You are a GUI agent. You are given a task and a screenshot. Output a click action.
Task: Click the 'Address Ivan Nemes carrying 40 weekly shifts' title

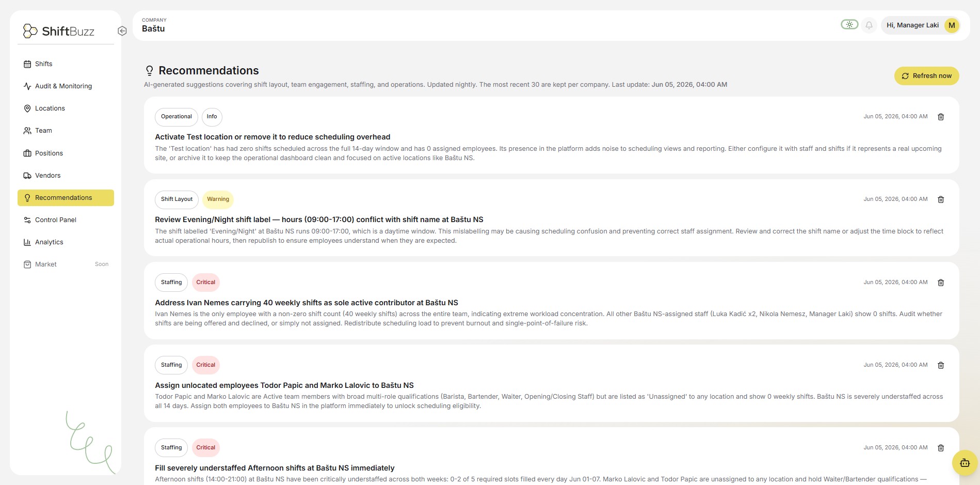[307, 303]
